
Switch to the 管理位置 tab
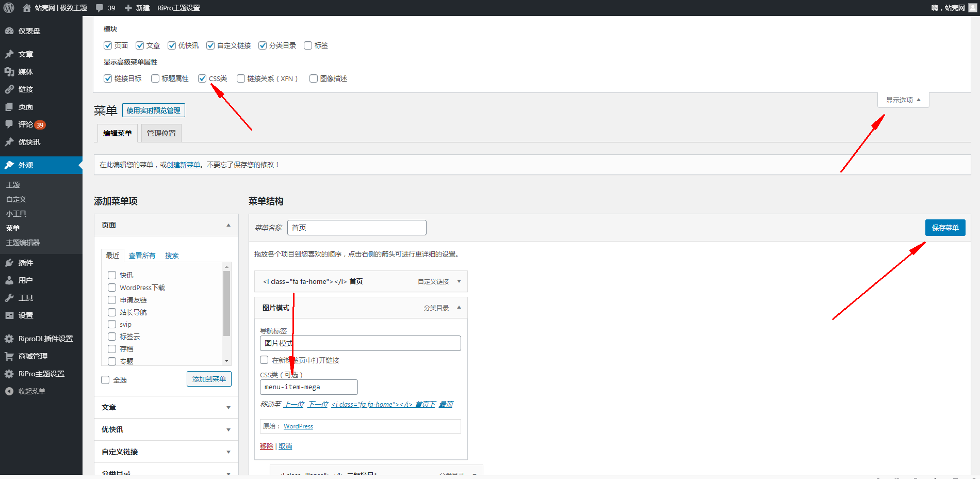click(x=161, y=133)
